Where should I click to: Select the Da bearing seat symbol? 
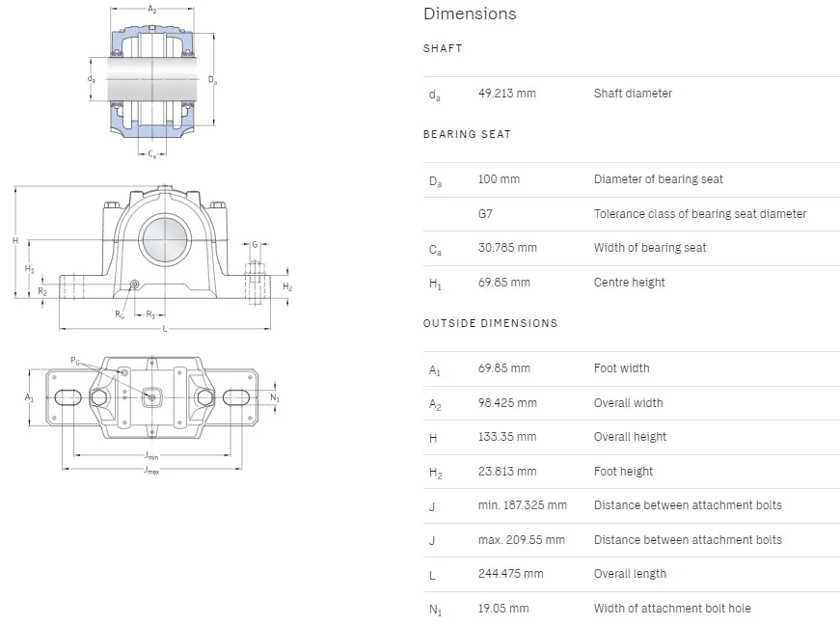[433, 179]
